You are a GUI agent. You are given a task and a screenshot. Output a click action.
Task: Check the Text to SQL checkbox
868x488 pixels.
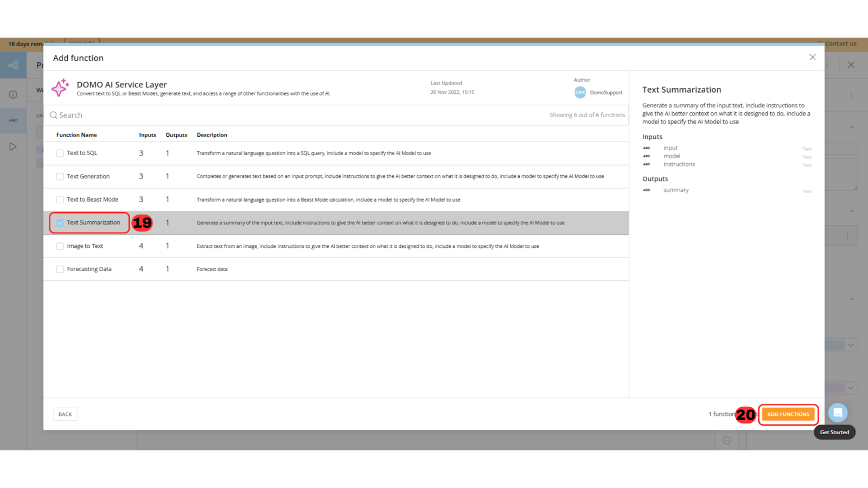(x=60, y=153)
